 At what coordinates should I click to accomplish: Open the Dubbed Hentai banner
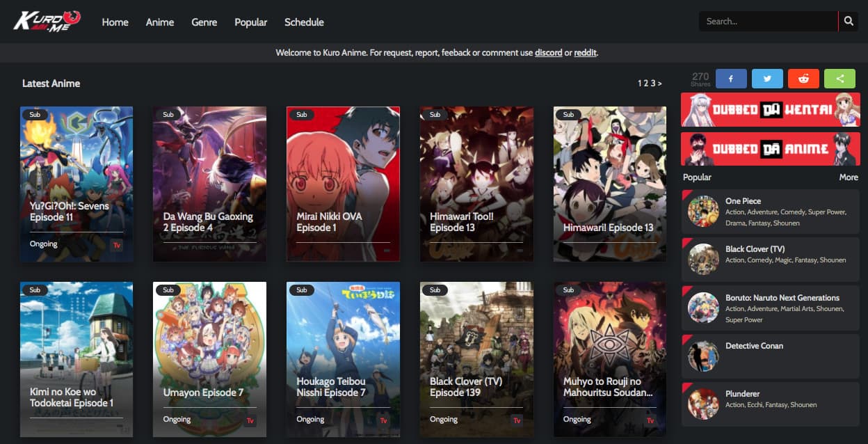coord(771,109)
